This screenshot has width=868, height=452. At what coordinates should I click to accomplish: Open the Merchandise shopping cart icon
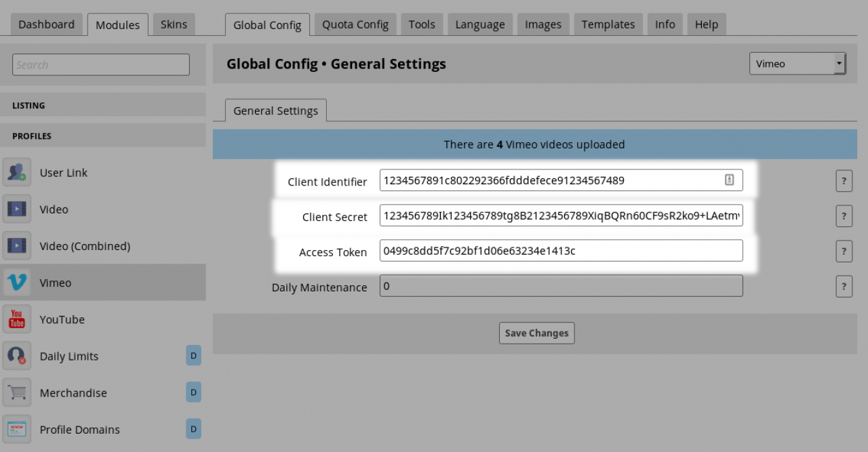[x=17, y=392]
